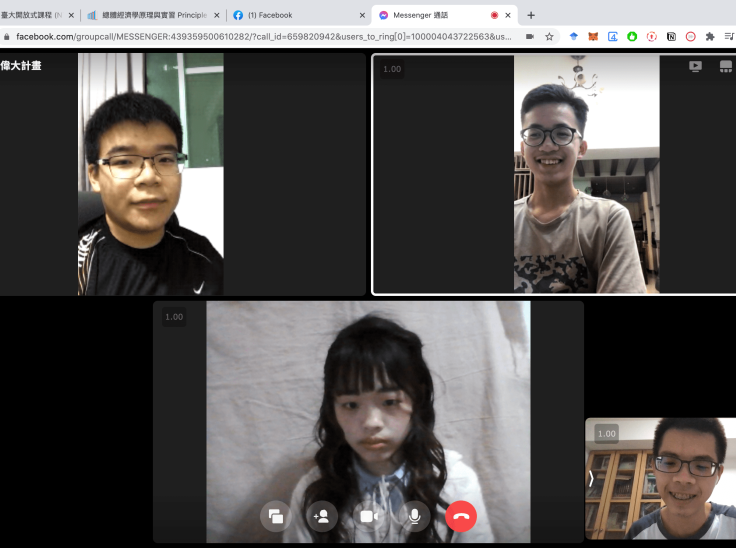Close the Messenger 通話 tab
736x548 pixels.
click(508, 15)
